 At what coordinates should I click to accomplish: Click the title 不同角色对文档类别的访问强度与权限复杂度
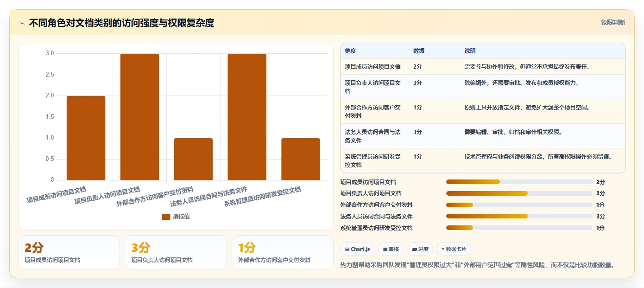coord(121,23)
